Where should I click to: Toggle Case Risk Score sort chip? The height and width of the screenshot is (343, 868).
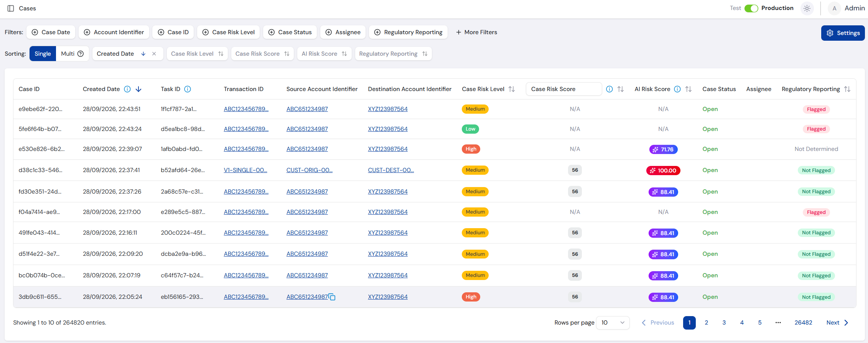[262, 54]
